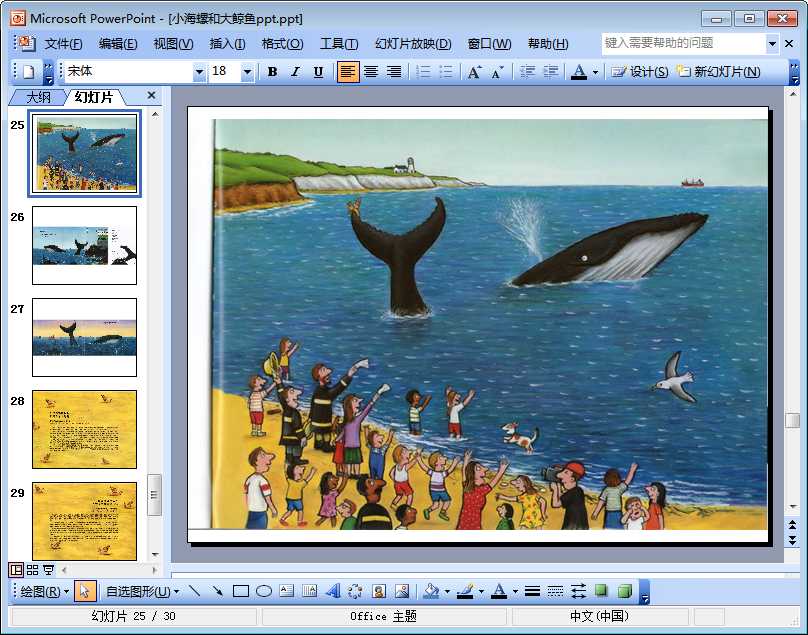Screen dimensions: 808x635
Task: Open Shadow Style icon
Action: [601, 591]
